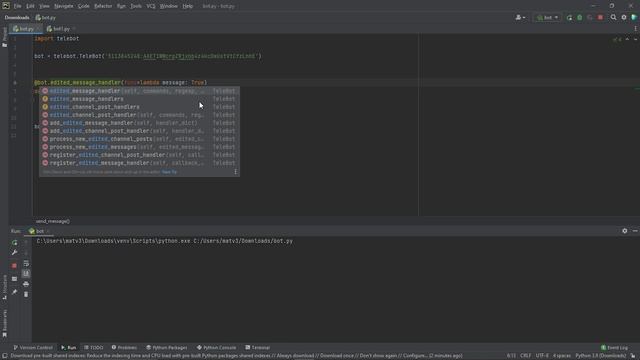Screen dimensions: 640x360
Task: Select register_edited_channel_post_handler completion suggestion
Action: [x=139, y=155]
